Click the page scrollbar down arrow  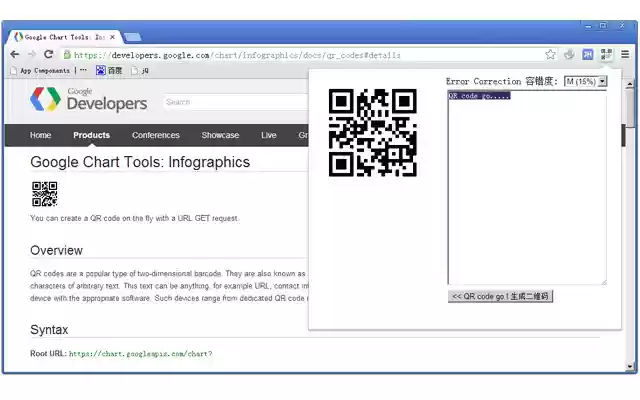pyautogui.click(x=629, y=366)
